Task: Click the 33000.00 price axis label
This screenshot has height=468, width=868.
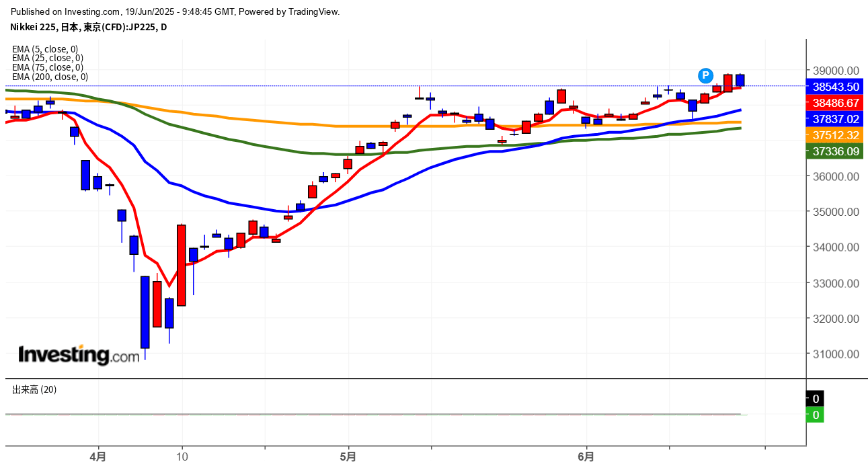Action: (x=836, y=283)
